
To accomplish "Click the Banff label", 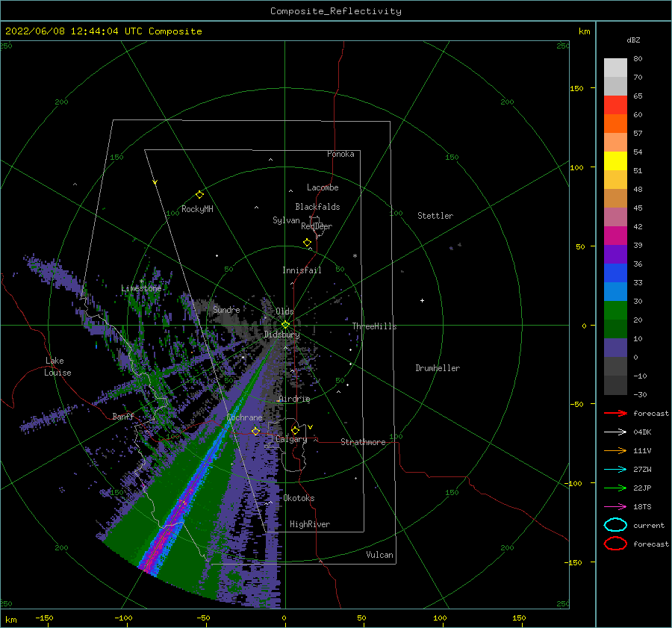I will 123,416.
